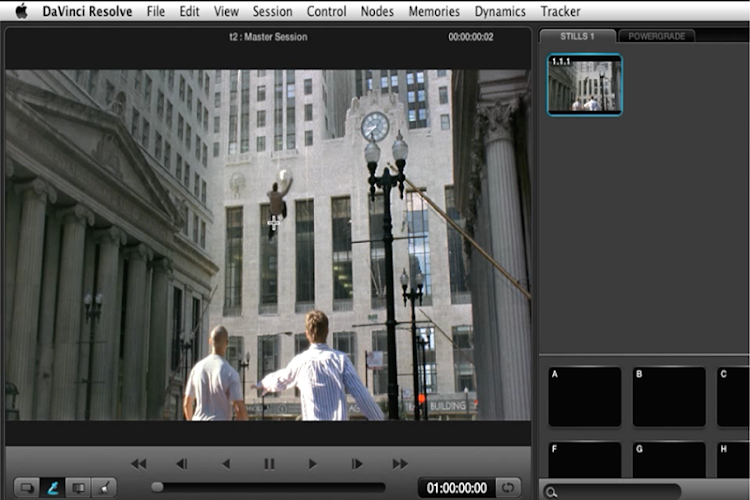Select the brush wipe tool icon
The height and width of the screenshot is (500, 750).
click(x=104, y=487)
